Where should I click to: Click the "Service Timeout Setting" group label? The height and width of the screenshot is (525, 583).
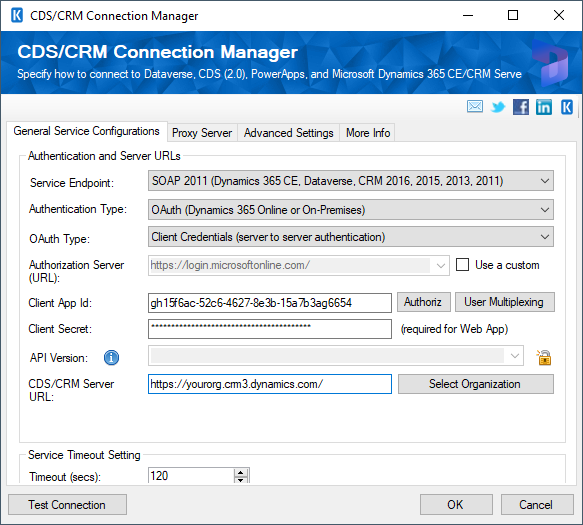pyautogui.click(x=84, y=455)
